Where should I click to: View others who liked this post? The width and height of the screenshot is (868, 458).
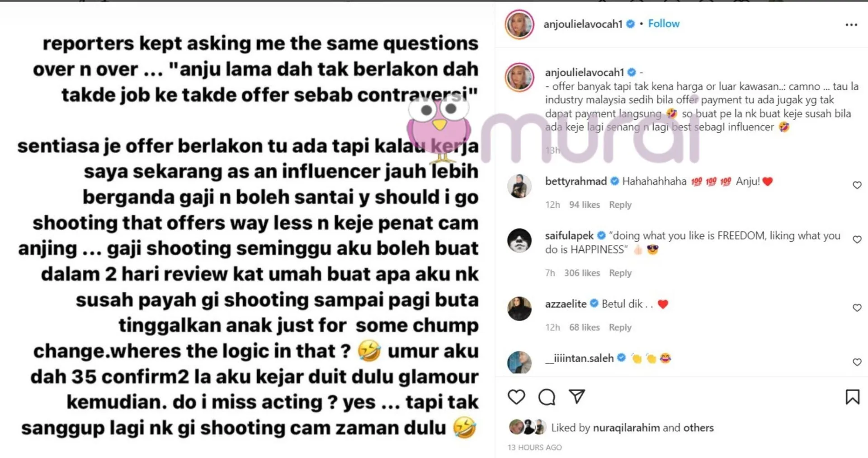click(698, 427)
